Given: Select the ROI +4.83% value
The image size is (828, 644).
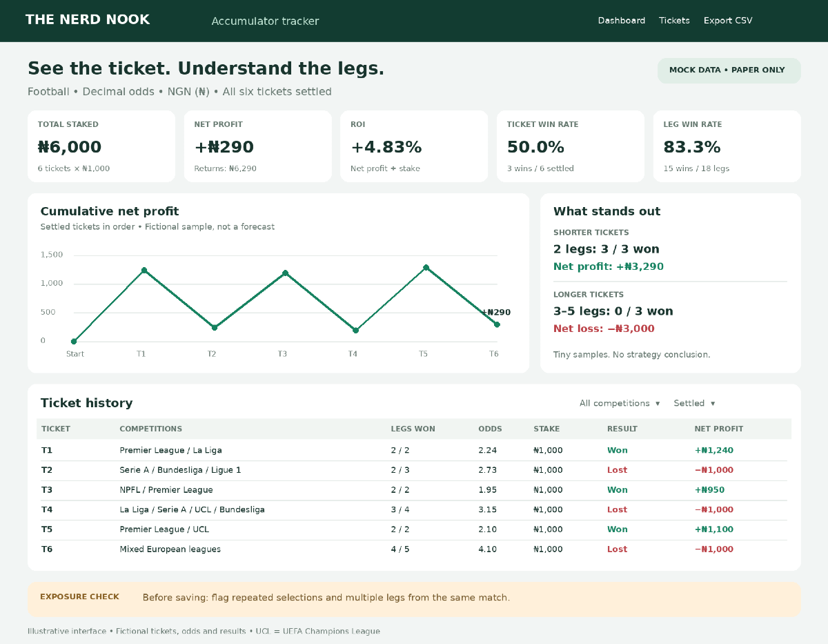Looking at the screenshot, I should click(386, 147).
